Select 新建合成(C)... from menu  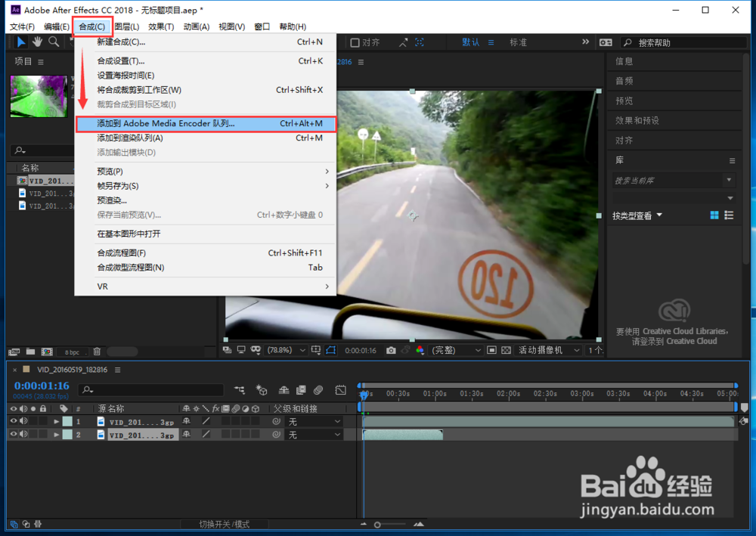coord(206,42)
